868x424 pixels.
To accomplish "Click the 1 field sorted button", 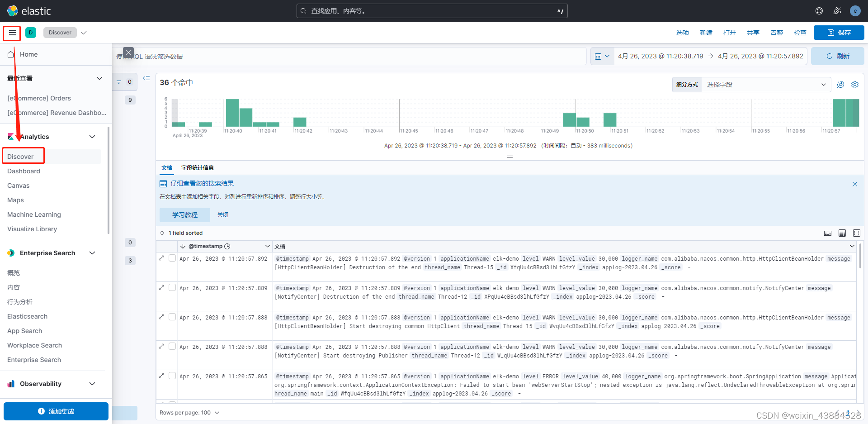I will tap(181, 233).
